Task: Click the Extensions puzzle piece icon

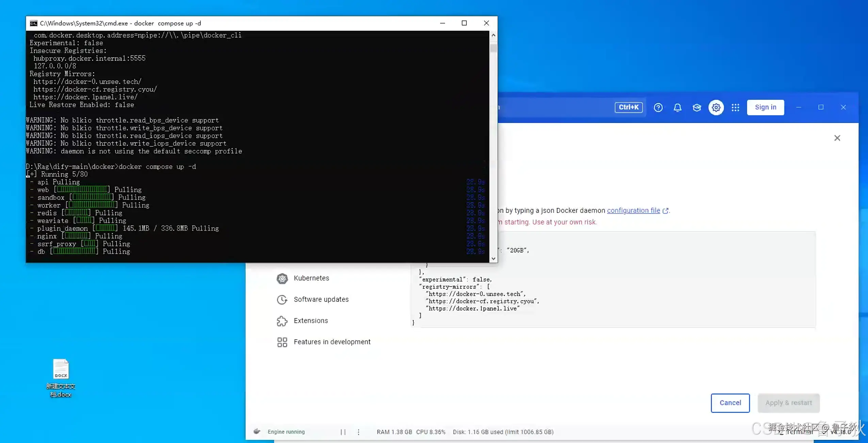Action: click(x=282, y=321)
